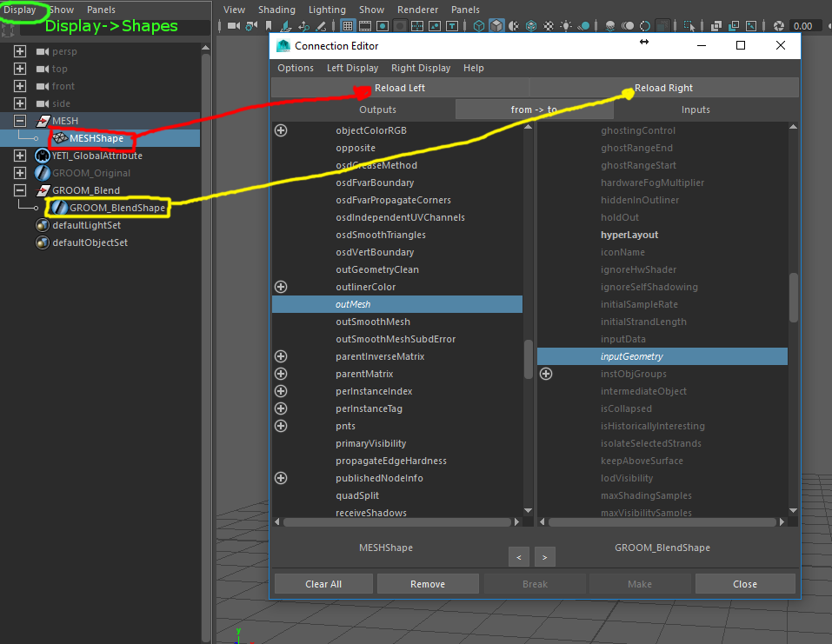Expand the parentInverseMatrix attribute
This screenshot has width=832, height=644.
coord(281,356)
